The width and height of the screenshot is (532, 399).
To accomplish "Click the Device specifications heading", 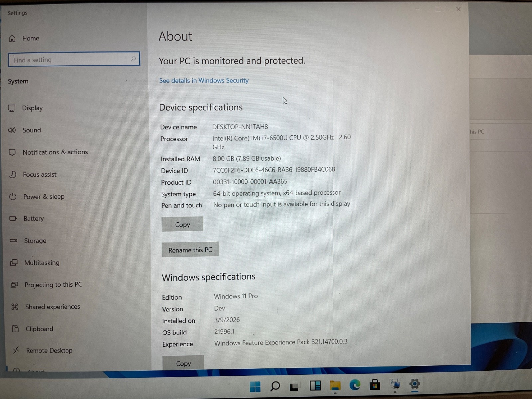I will 201,107.
